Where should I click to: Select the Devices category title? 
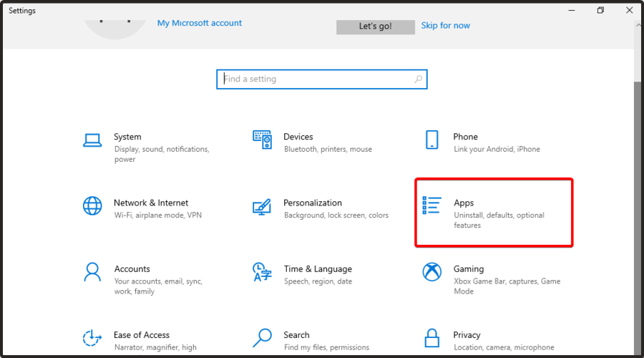(298, 137)
